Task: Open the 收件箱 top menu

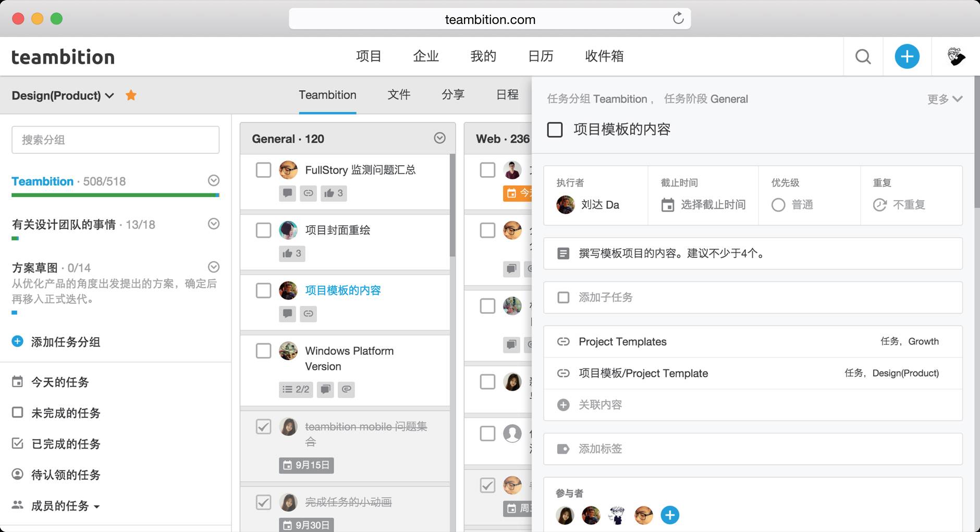Action: coord(604,56)
